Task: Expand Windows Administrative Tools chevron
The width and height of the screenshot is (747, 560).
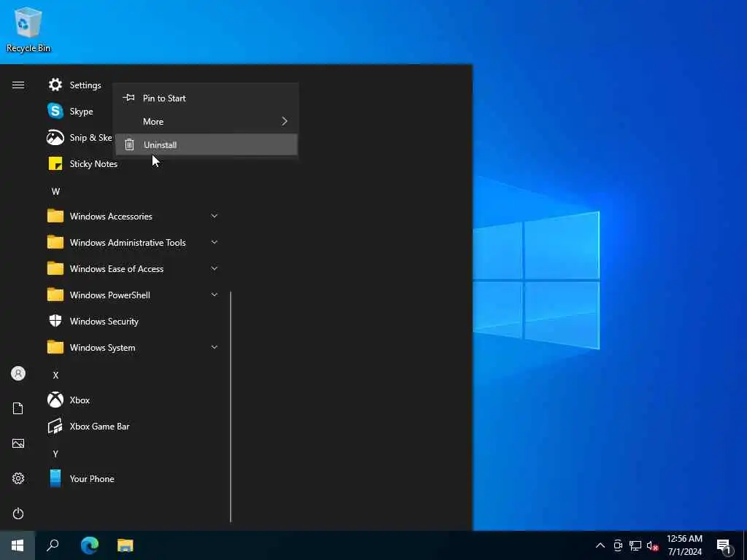Action: click(214, 242)
